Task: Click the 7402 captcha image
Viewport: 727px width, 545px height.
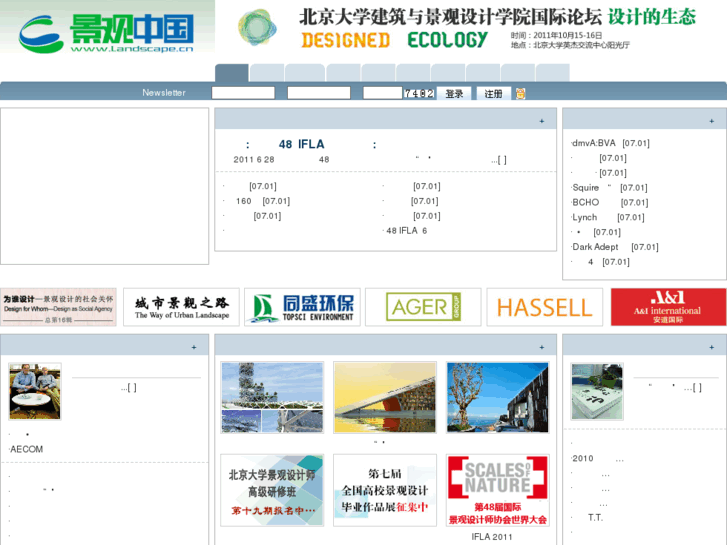Action: coord(419,93)
